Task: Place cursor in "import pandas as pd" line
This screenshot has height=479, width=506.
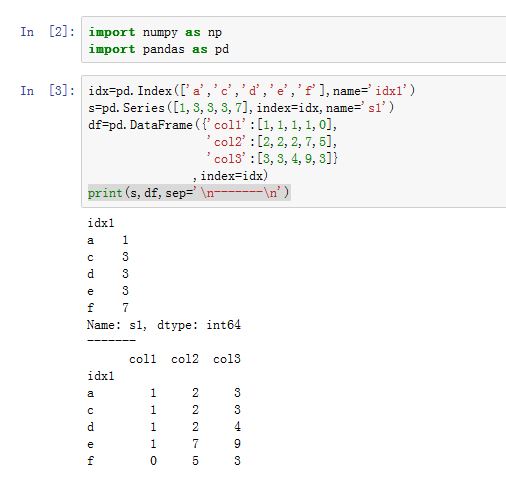Action: [x=159, y=49]
